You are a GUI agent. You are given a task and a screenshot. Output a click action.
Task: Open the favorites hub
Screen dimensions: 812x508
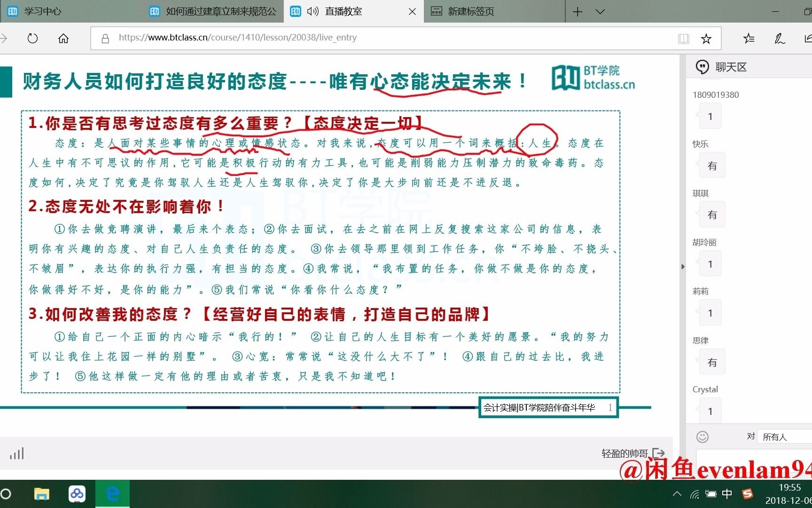749,39
